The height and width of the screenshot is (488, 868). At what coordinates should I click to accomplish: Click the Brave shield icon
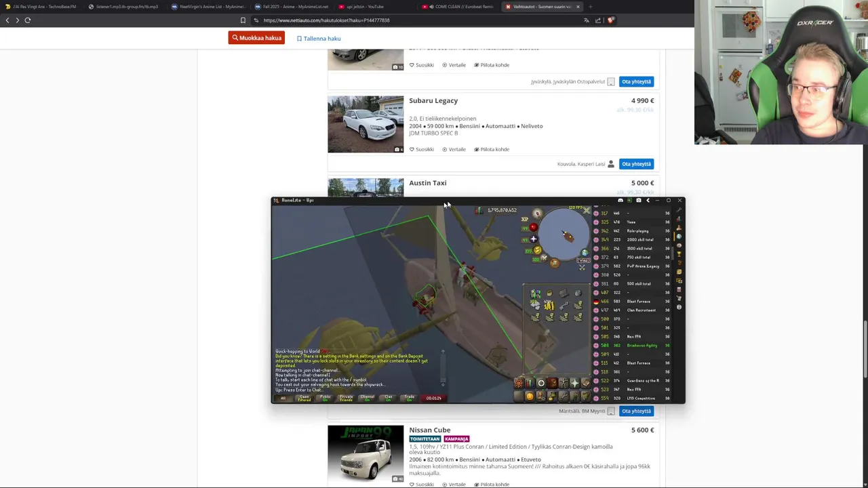point(610,20)
